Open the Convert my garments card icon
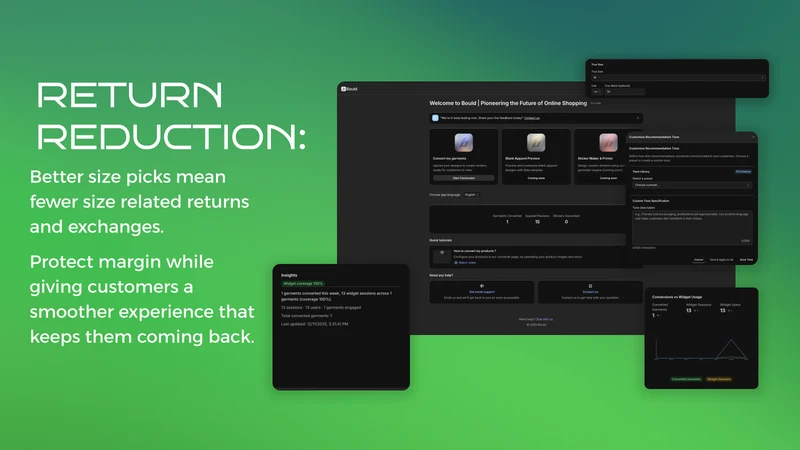This screenshot has width=800, height=450. tap(464, 143)
